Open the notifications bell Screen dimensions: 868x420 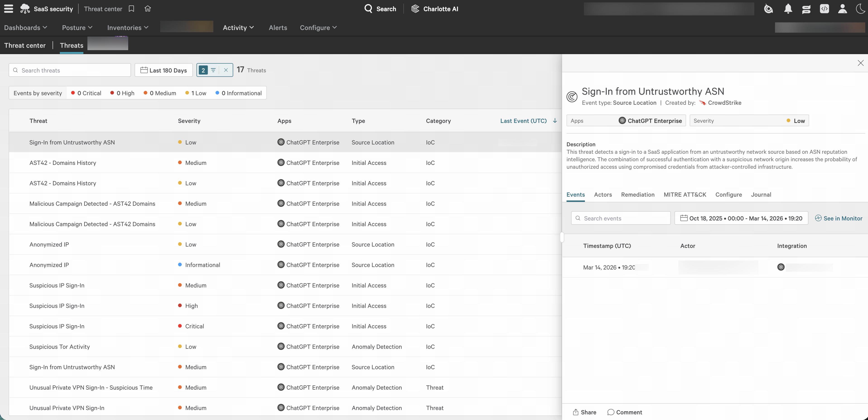point(788,9)
